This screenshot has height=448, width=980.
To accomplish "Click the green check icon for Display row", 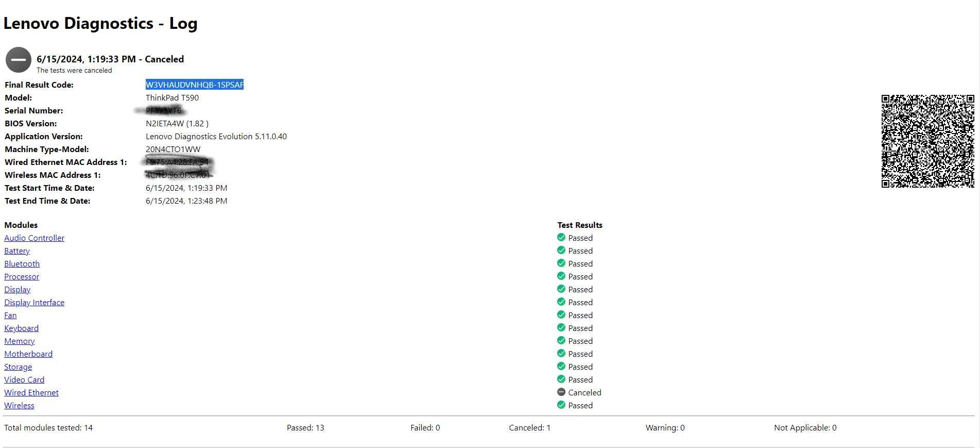I will [x=561, y=289].
